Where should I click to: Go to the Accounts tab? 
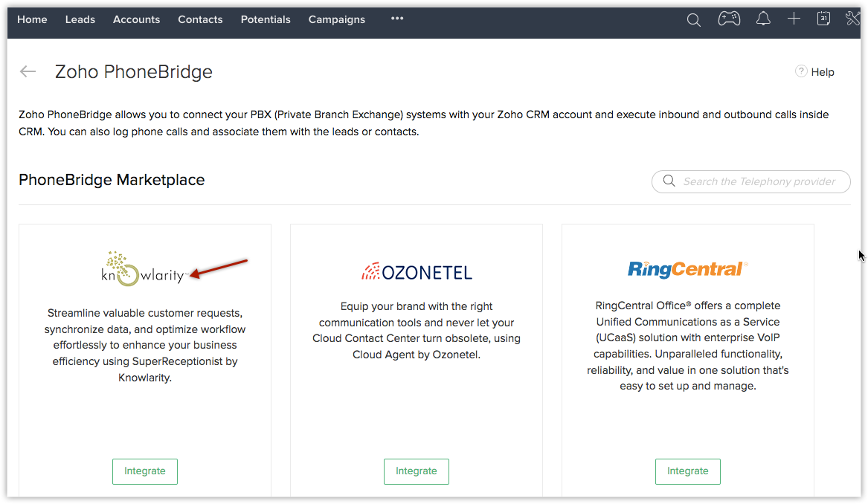136,19
